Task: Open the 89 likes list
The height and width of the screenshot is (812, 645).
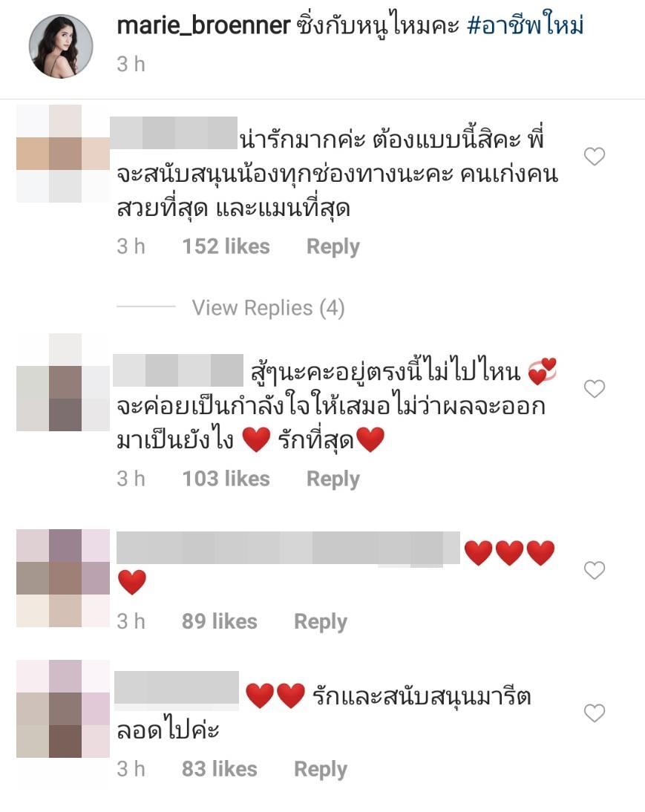Action: [220, 621]
